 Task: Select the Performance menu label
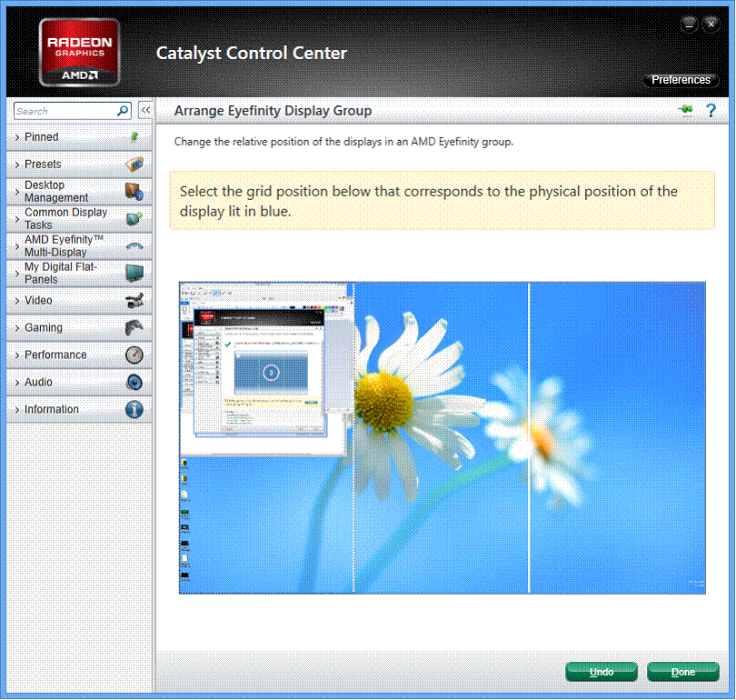tap(55, 355)
